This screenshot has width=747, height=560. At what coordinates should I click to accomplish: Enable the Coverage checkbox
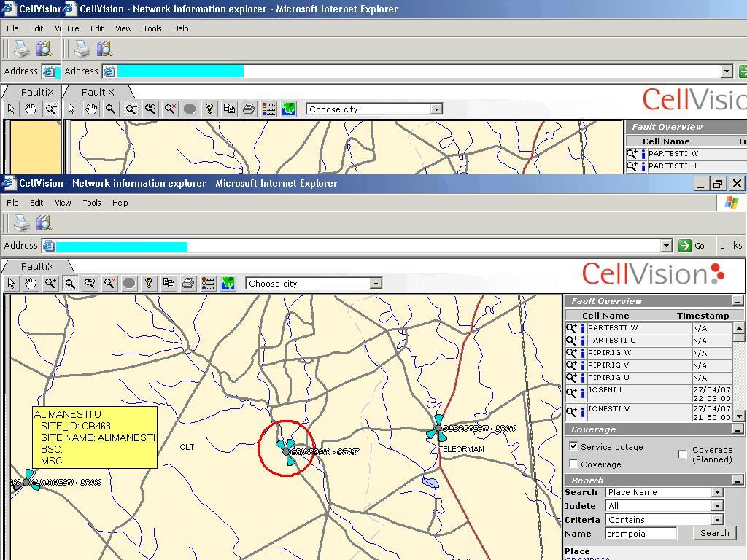[573, 463]
